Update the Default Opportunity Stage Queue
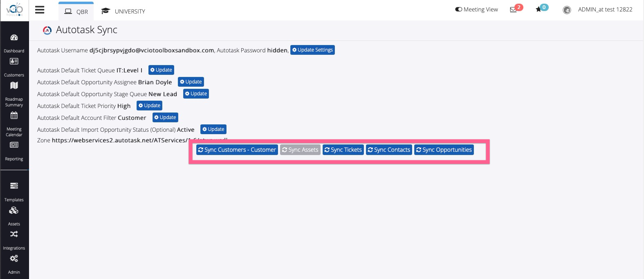This screenshot has width=644, height=279. pos(196,94)
